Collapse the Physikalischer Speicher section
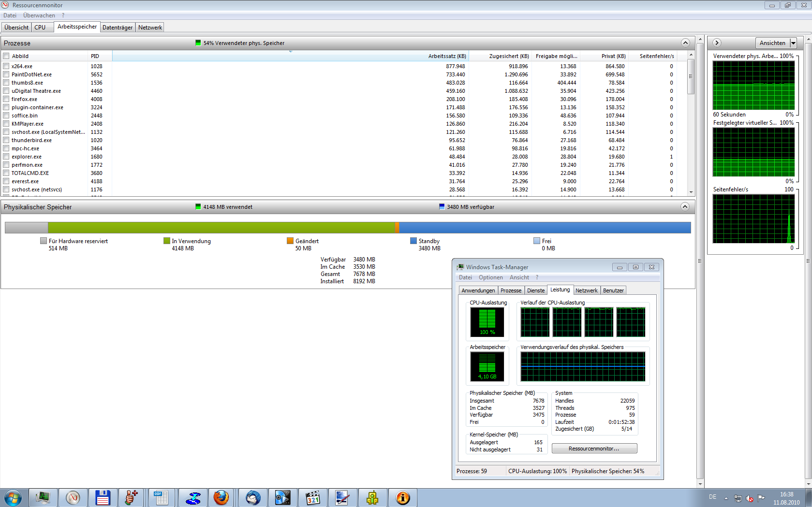This screenshot has height=507, width=812. [685, 207]
